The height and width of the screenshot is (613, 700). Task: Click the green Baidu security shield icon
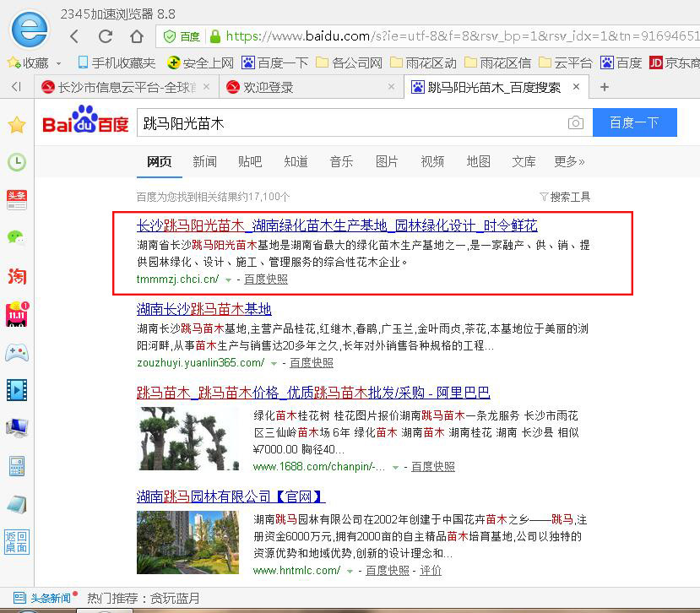[170, 36]
